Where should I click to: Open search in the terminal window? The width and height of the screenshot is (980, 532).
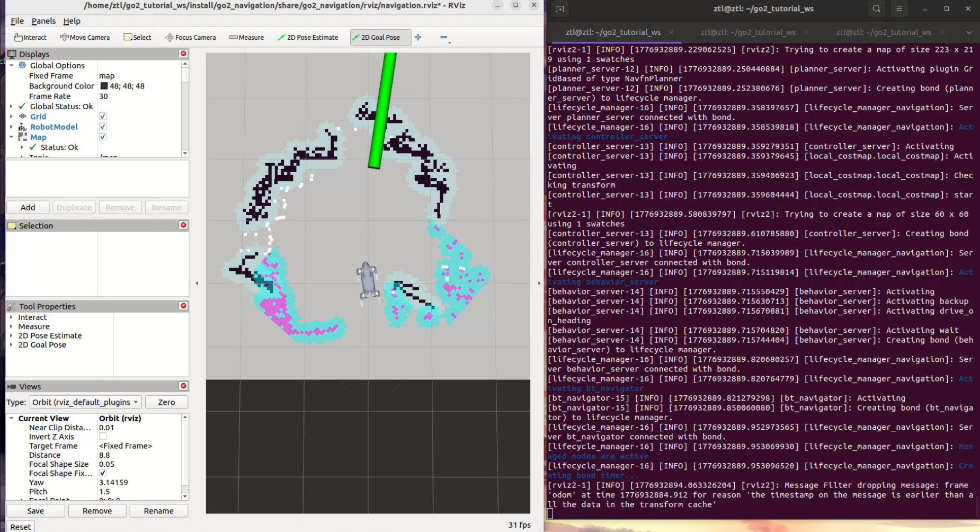[877, 9]
